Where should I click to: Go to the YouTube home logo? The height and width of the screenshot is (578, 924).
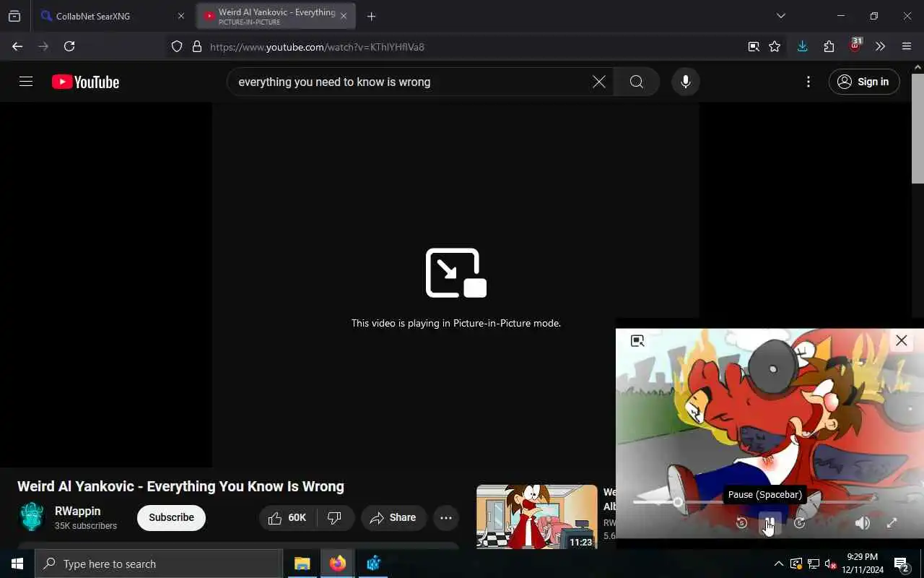pos(85,82)
